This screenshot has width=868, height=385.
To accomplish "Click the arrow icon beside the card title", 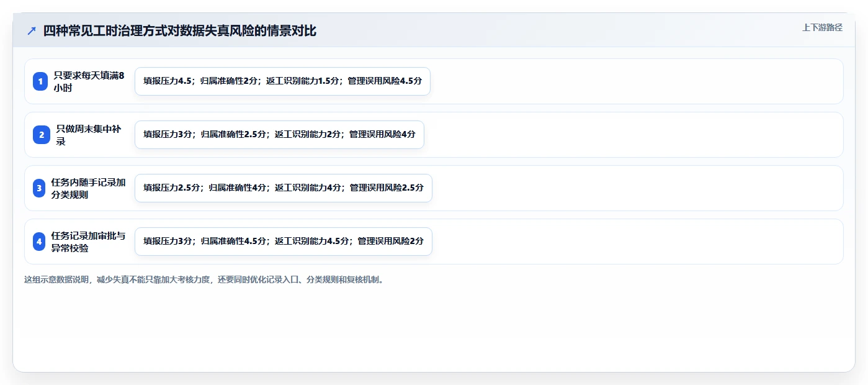I will [x=32, y=31].
